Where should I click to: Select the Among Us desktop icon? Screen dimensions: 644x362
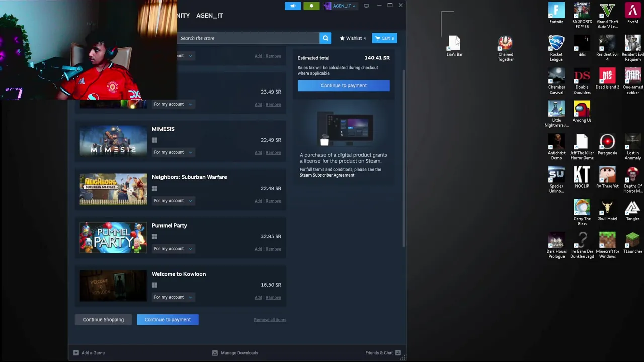pos(582,112)
